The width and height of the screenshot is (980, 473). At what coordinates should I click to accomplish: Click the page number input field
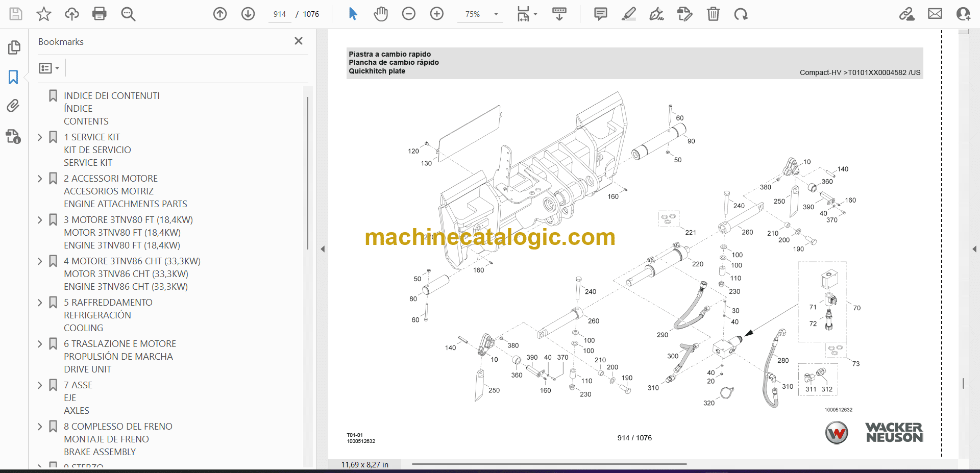click(x=280, y=14)
